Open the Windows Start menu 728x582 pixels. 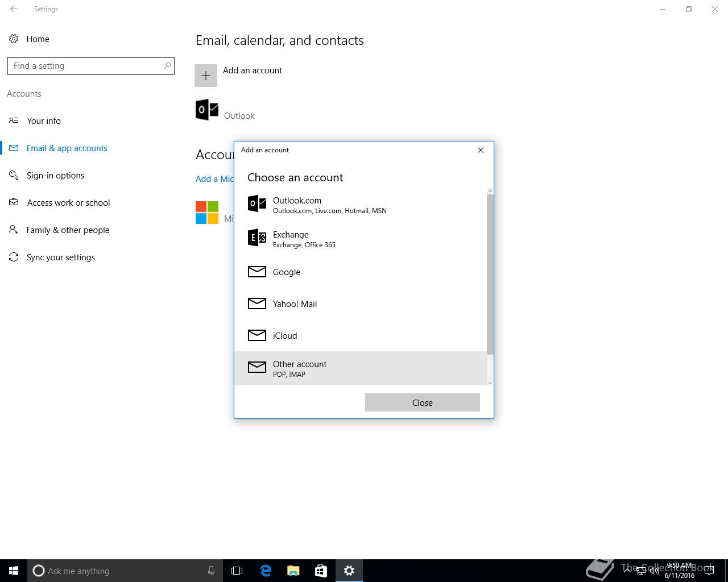click(14, 571)
